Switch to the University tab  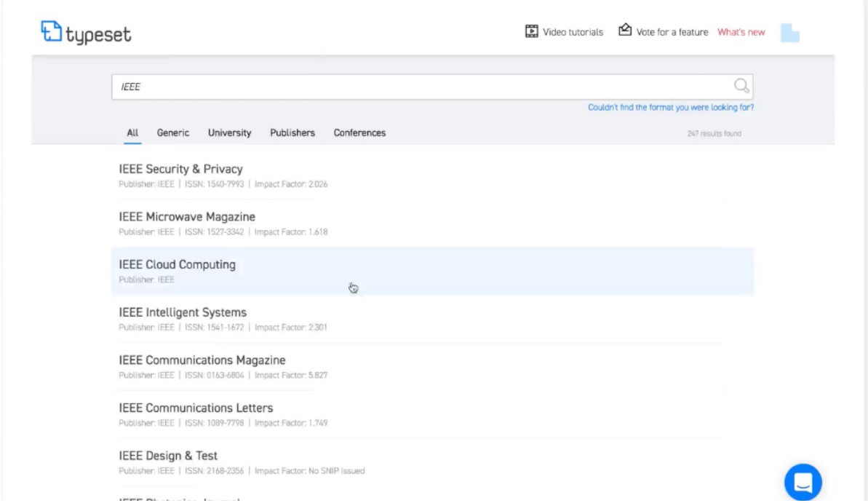(229, 133)
